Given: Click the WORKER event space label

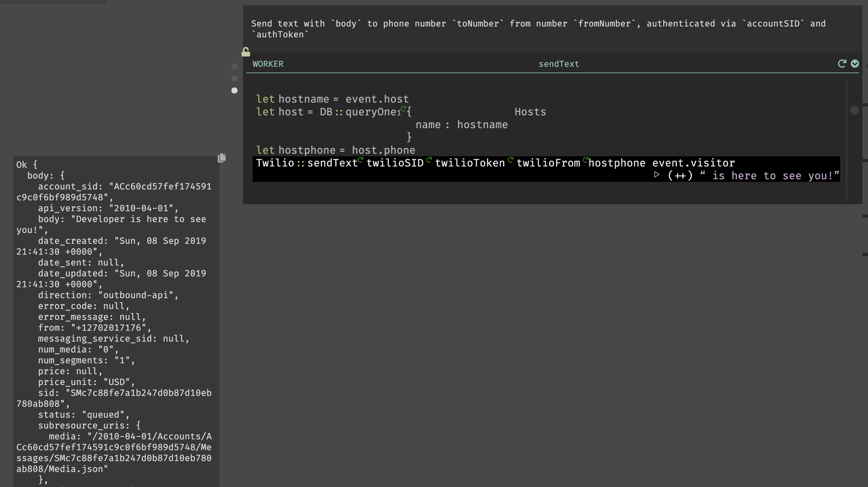Looking at the screenshot, I should pos(268,64).
